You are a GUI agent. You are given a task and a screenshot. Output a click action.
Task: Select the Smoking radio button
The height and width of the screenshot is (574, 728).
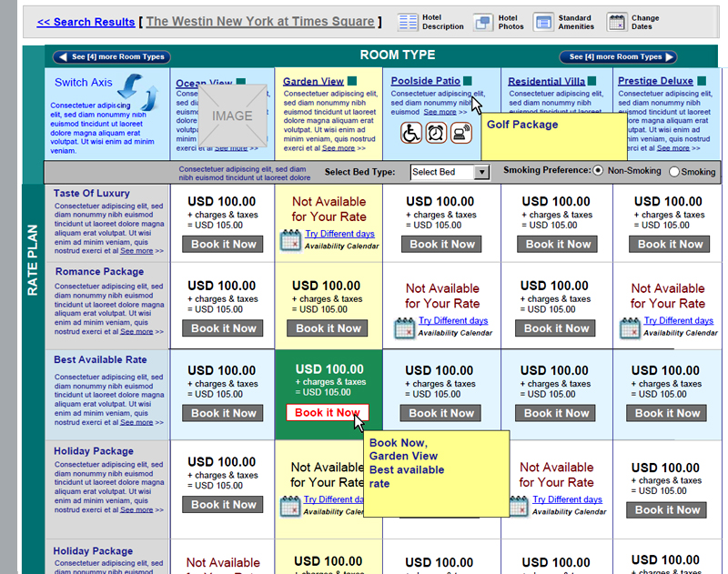pos(674,171)
